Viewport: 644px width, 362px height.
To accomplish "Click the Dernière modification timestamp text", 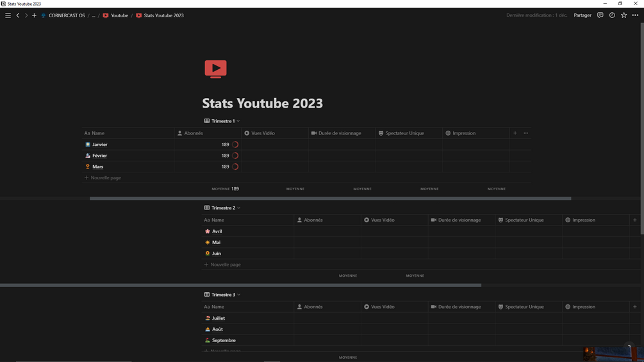I will pos(536,15).
